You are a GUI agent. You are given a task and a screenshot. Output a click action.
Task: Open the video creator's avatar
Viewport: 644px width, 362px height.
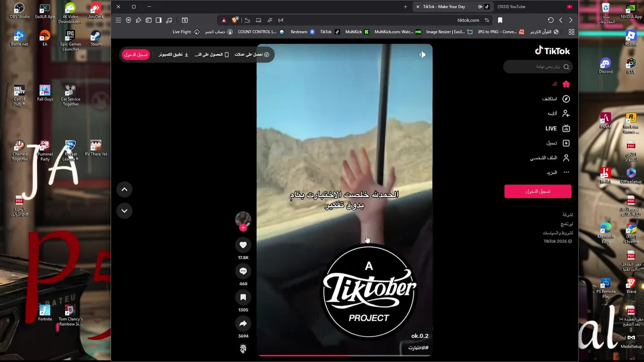pyautogui.click(x=243, y=219)
